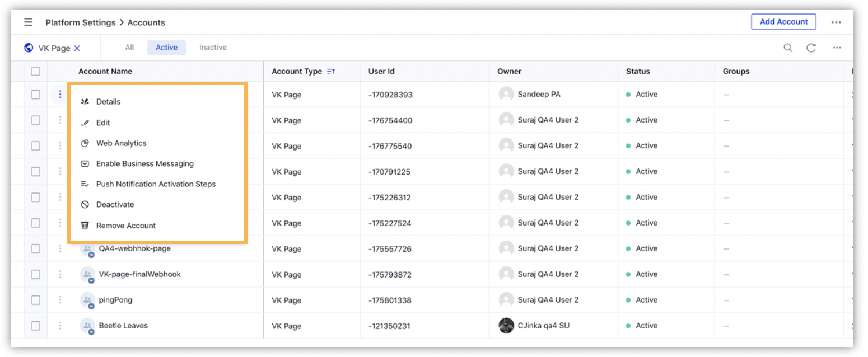Check the row with user -176775540
This screenshot has width=868, height=357.
pos(36,146)
